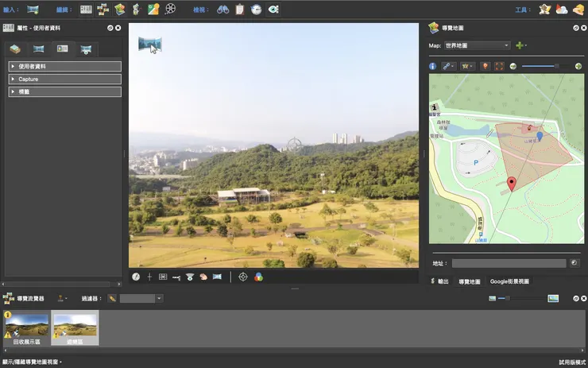588x368 pixels.
Task: Click the map pin icon above map
Action: tap(485, 66)
